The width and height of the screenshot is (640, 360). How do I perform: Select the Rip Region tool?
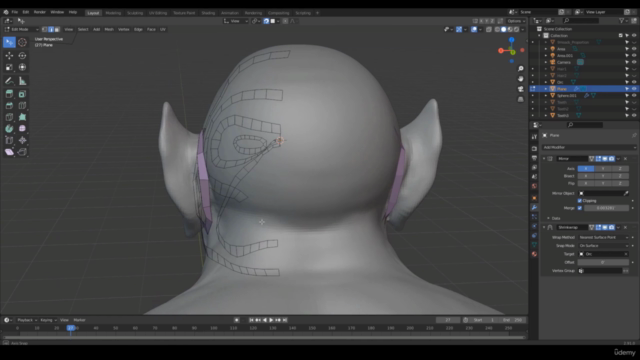(x=22, y=152)
